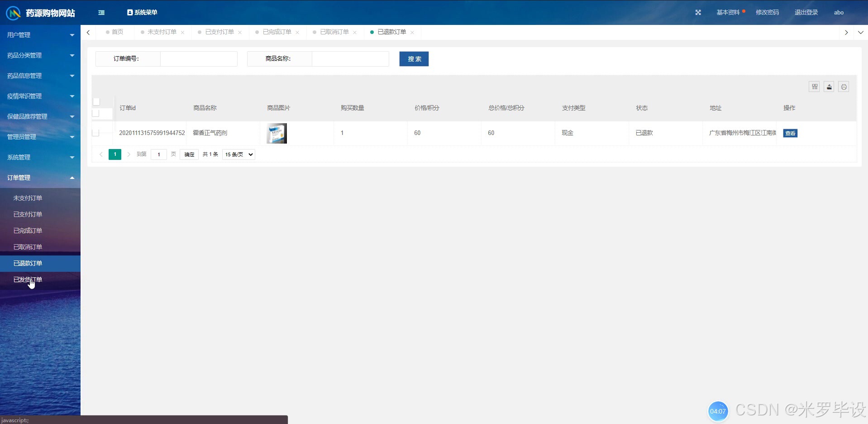Click the abo username
Viewport: 868px width, 424px height.
(839, 13)
